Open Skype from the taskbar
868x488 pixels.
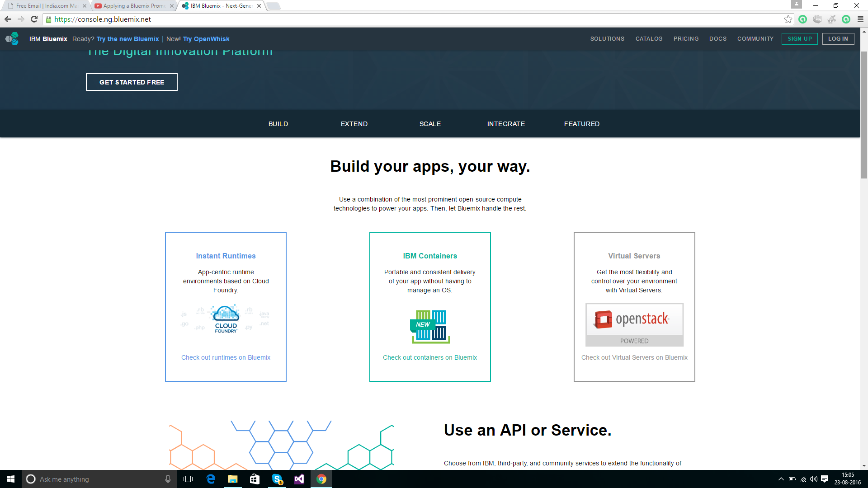(277, 479)
